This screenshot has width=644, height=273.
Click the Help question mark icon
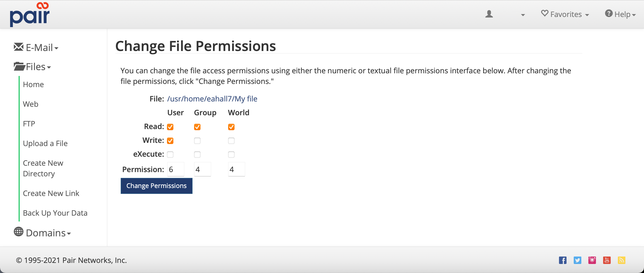(609, 14)
